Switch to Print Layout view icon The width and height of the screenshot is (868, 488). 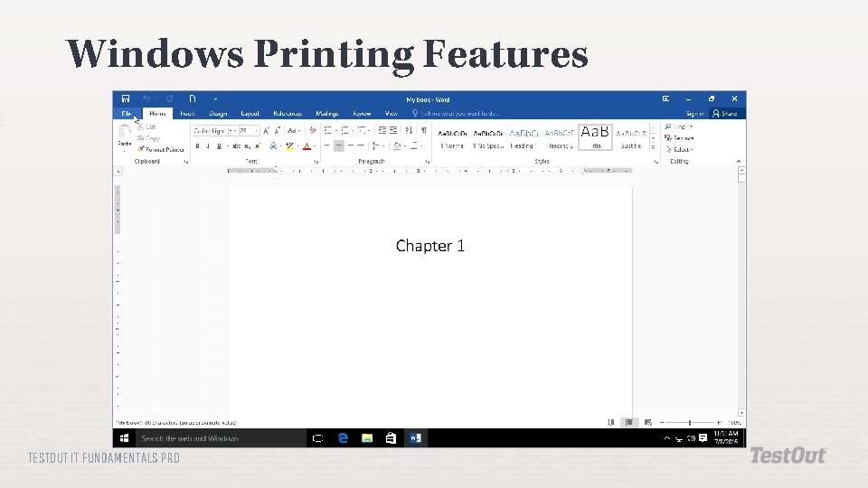pyautogui.click(x=629, y=422)
